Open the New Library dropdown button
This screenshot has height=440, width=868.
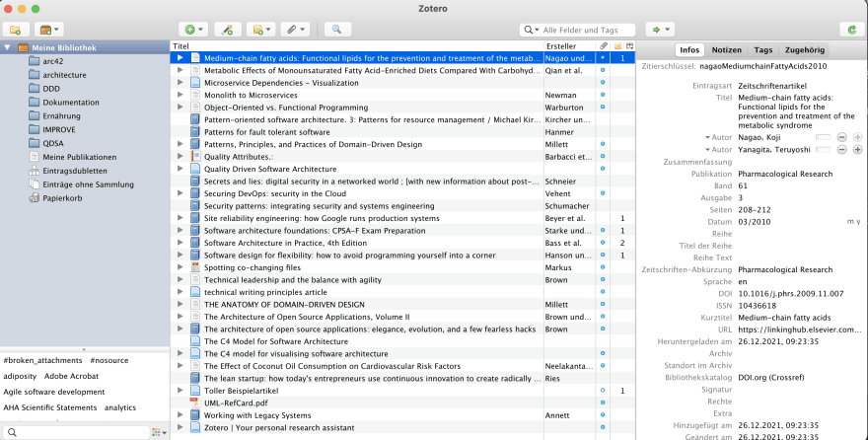click(x=49, y=30)
